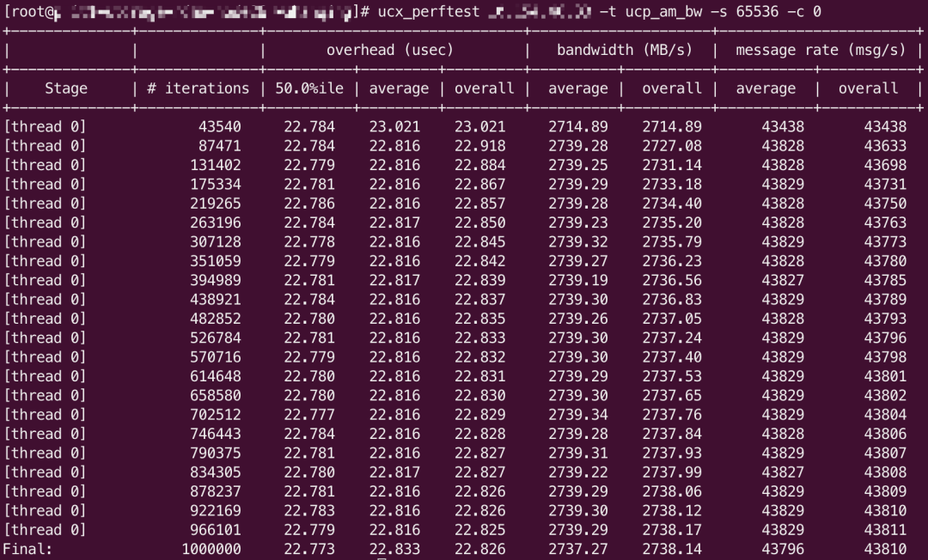Click the iterations value '307128'
This screenshot has width=928, height=560.
(216, 242)
